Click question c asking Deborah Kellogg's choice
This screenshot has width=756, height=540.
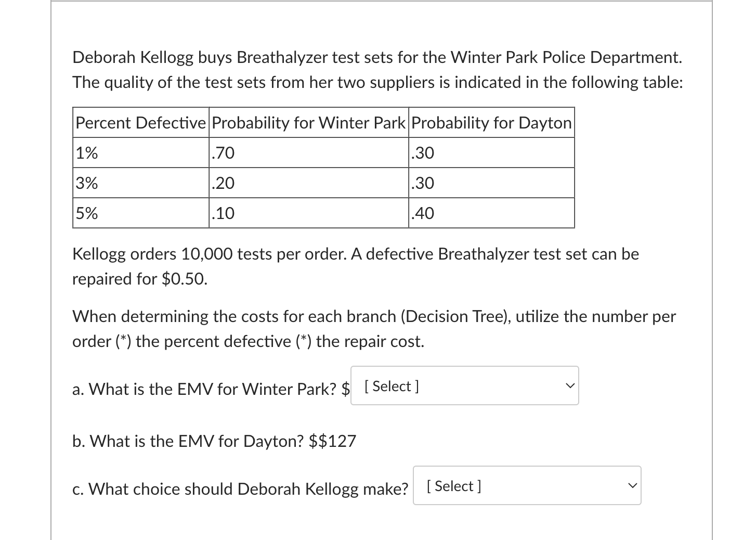240,488
